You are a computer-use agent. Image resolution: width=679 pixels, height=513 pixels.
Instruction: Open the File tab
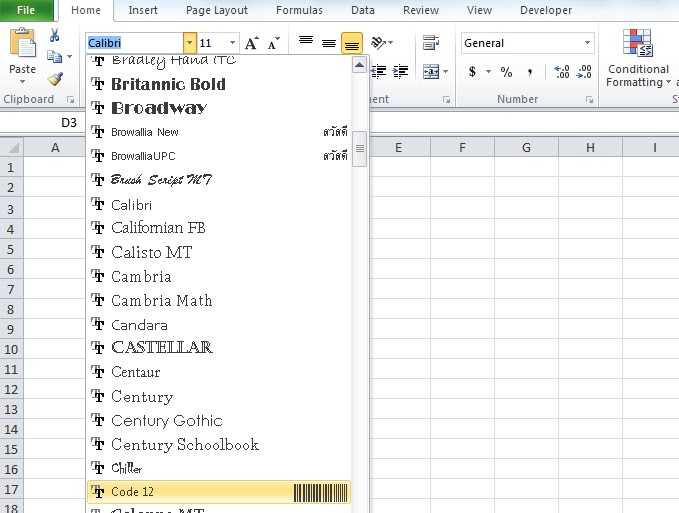pos(26,10)
